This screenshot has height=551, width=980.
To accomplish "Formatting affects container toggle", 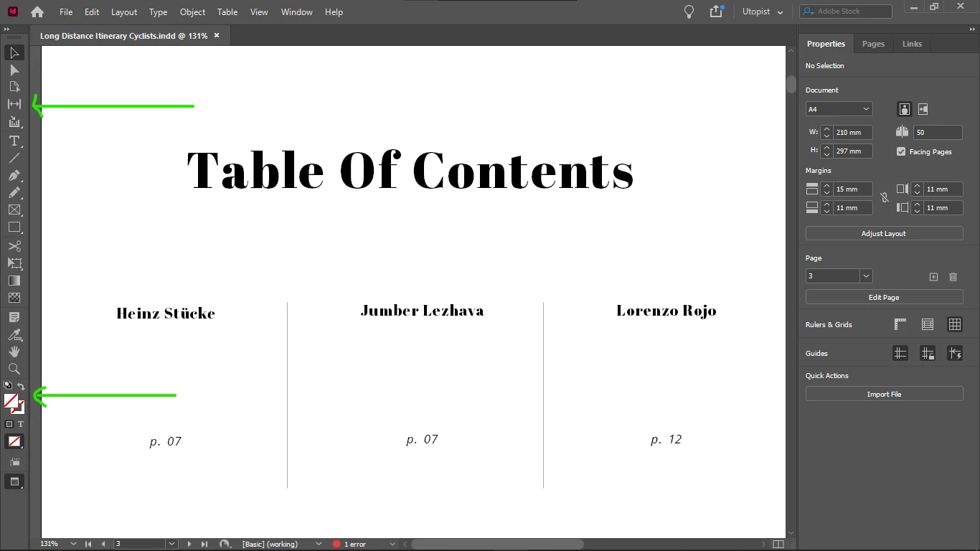I will pos(9,424).
